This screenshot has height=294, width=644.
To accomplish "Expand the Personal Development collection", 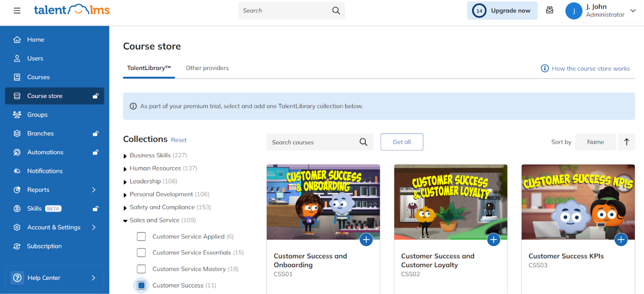I will [125, 195].
